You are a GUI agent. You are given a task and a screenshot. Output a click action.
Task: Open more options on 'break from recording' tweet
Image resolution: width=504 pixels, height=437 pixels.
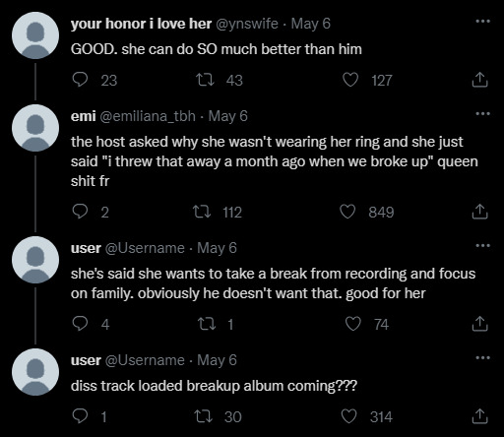(482, 246)
